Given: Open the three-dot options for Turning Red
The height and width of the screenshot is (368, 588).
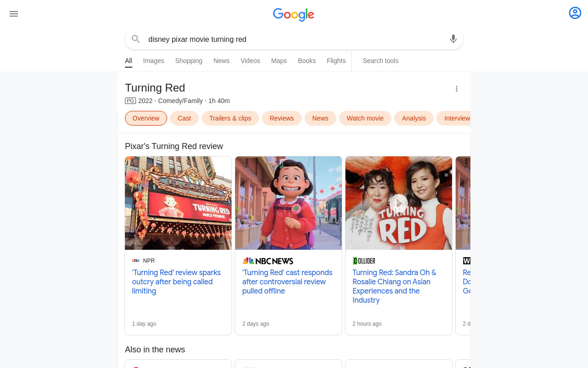Looking at the screenshot, I should pyautogui.click(x=457, y=89).
